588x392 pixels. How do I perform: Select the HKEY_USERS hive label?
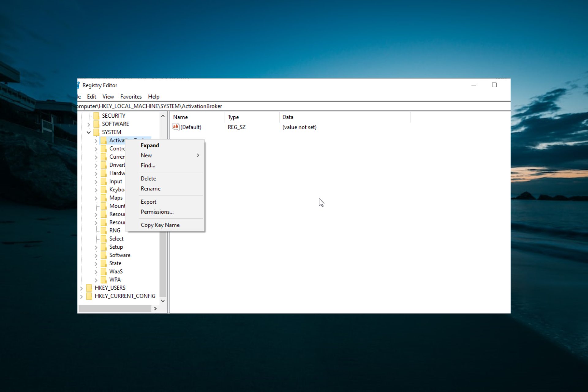pos(110,288)
